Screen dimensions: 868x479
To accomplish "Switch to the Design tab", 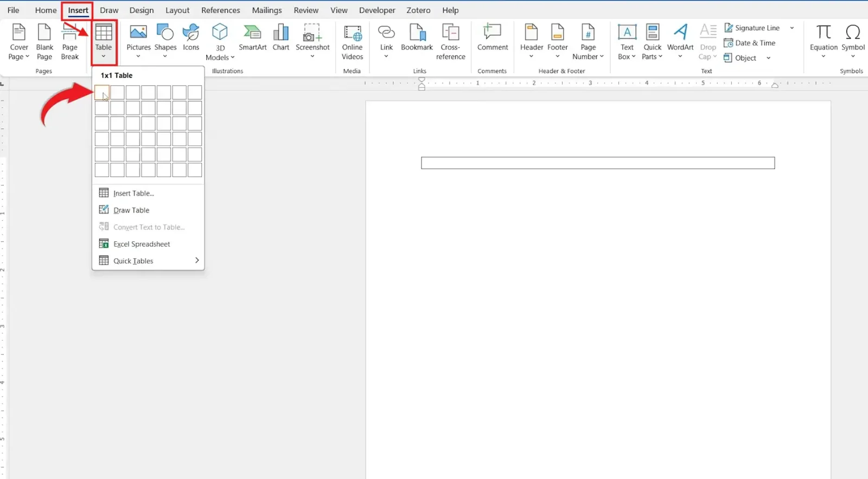I will [142, 10].
